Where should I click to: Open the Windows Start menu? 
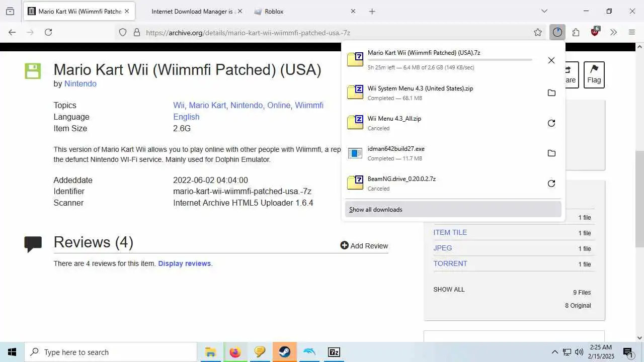coord(12,352)
